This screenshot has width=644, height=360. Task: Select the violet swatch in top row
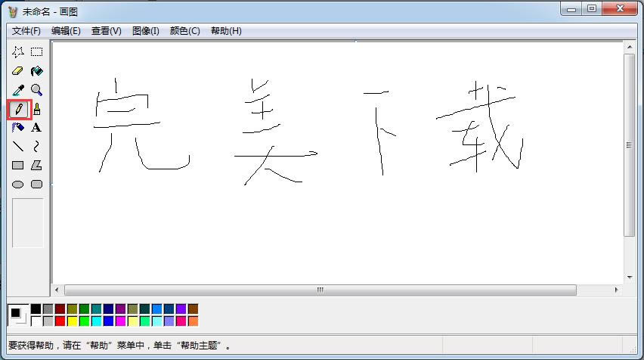point(181,309)
